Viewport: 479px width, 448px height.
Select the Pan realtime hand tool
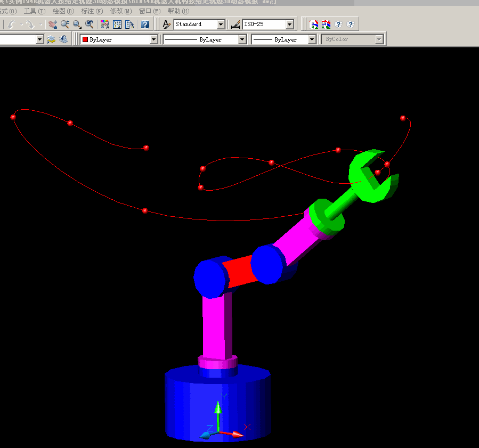53,25
